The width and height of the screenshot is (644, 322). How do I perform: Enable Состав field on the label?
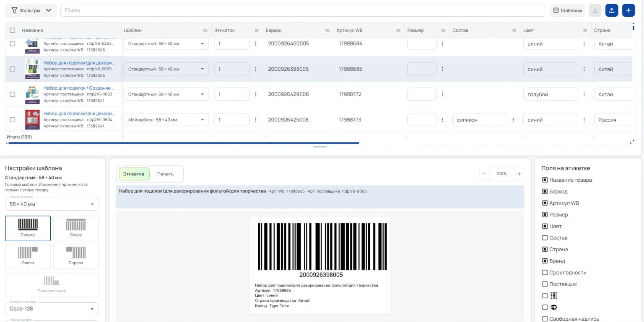click(x=545, y=238)
